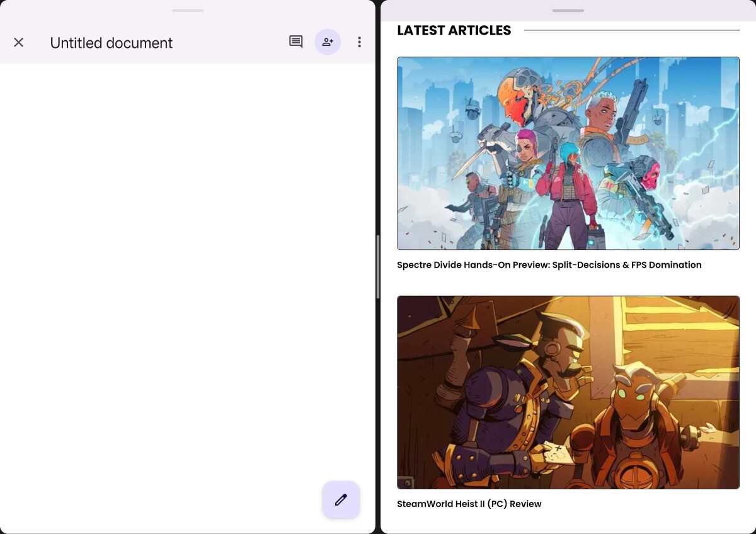Open the three-dot more options menu
Image resolution: width=756 pixels, height=534 pixels.
pos(359,42)
